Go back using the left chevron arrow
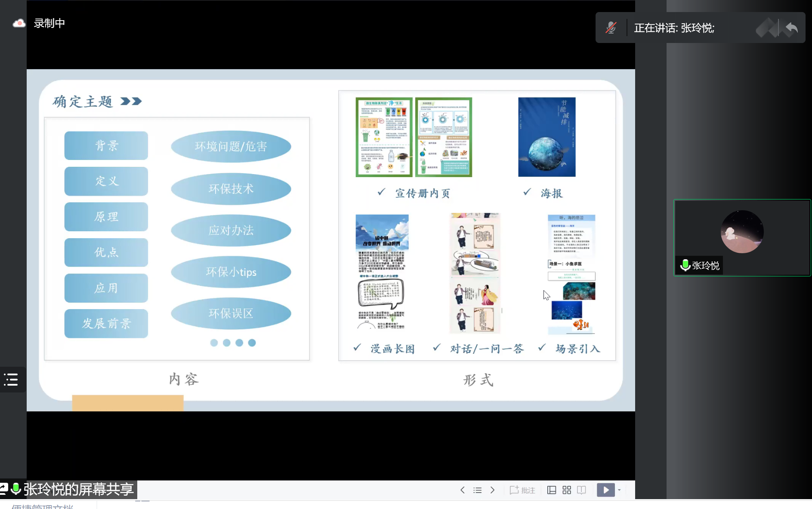This screenshot has width=812, height=509. pyautogui.click(x=463, y=490)
